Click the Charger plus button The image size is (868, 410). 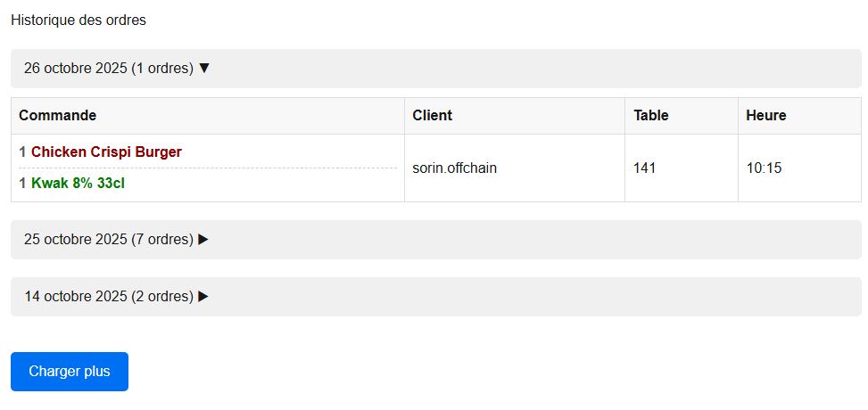[x=70, y=372]
